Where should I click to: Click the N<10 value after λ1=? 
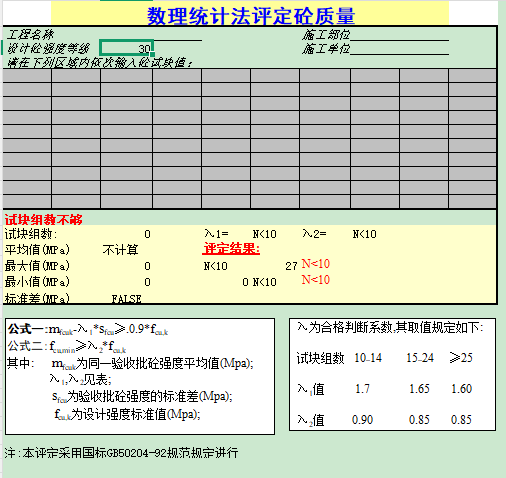point(264,234)
